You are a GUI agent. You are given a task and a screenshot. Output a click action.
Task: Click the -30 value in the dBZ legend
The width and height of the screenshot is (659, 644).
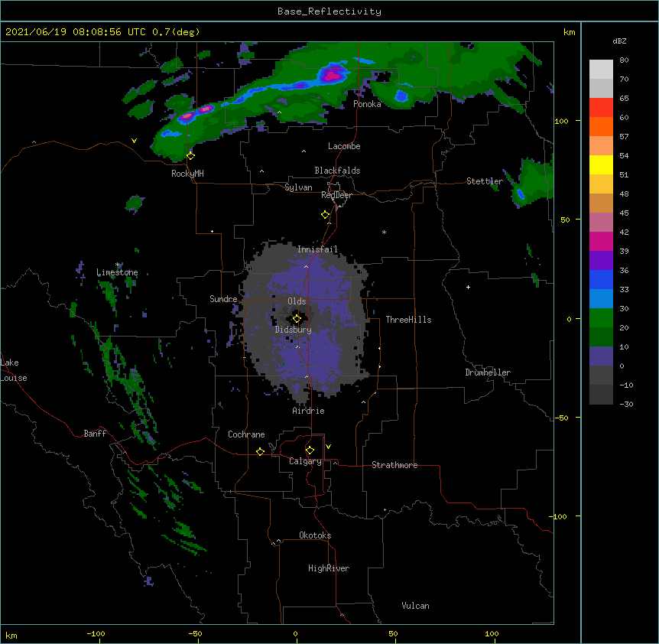point(626,405)
